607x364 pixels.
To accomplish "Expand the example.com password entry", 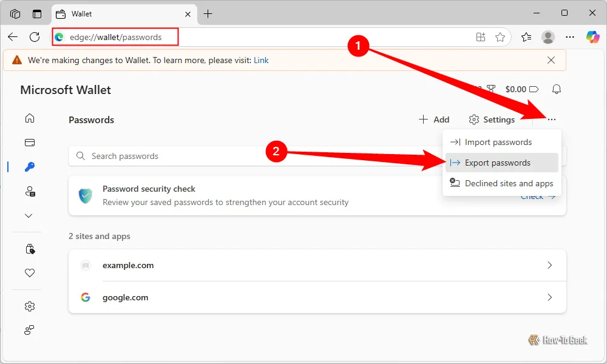I will (x=317, y=265).
